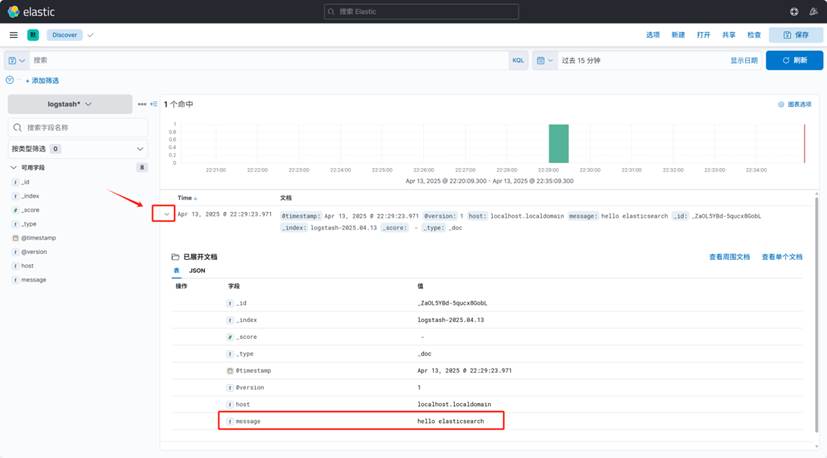Click the _id type icon in document table
827x458 pixels.
coord(230,303)
